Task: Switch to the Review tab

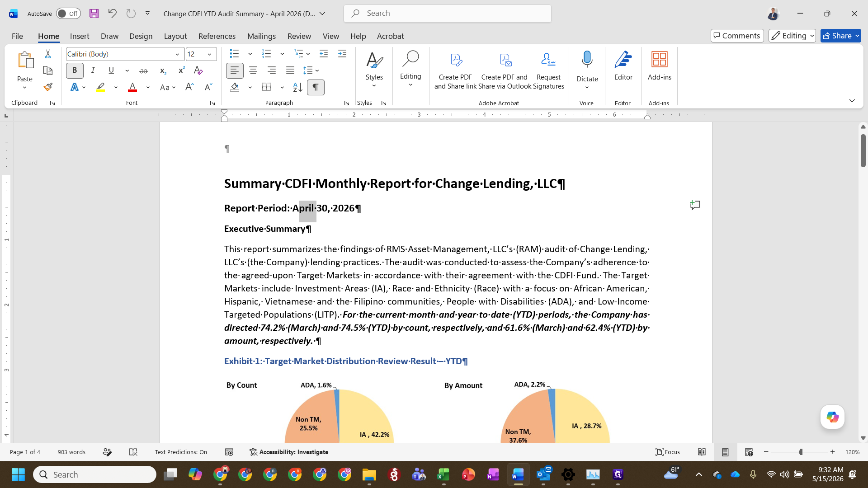Action: click(x=299, y=36)
